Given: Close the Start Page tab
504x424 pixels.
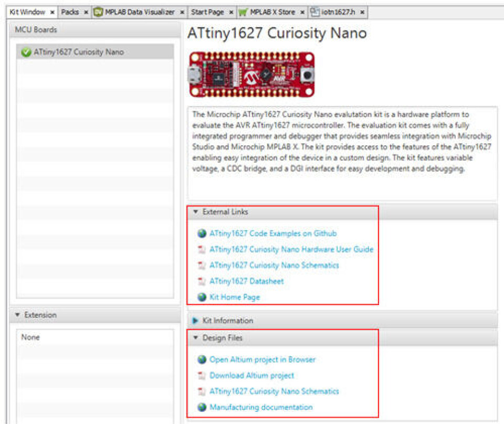Looking at the screenshot, I should (x=231, y=13).
